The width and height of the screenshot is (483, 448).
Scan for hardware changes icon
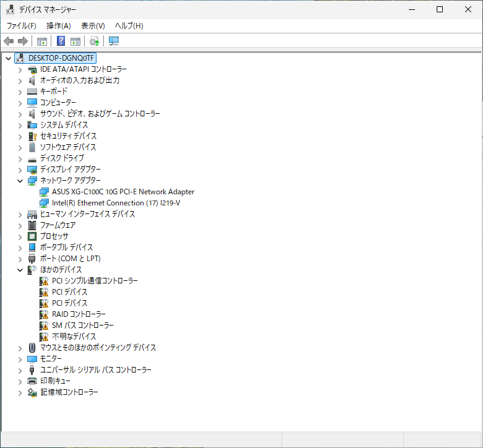114,41
